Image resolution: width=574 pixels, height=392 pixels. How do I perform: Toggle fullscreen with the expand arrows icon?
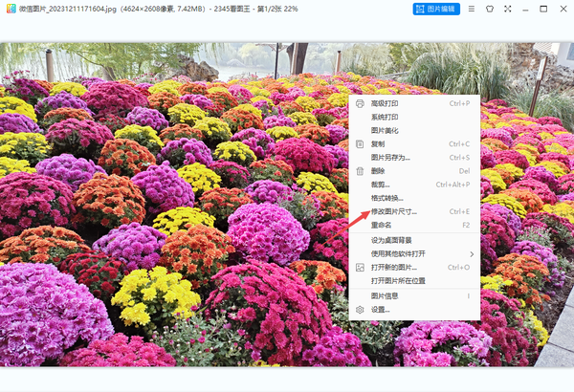pyautogui.click(x=508, y=9)
